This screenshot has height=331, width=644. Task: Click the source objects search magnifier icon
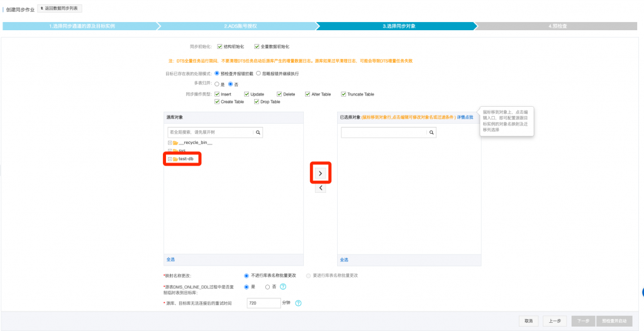[258, 133]
